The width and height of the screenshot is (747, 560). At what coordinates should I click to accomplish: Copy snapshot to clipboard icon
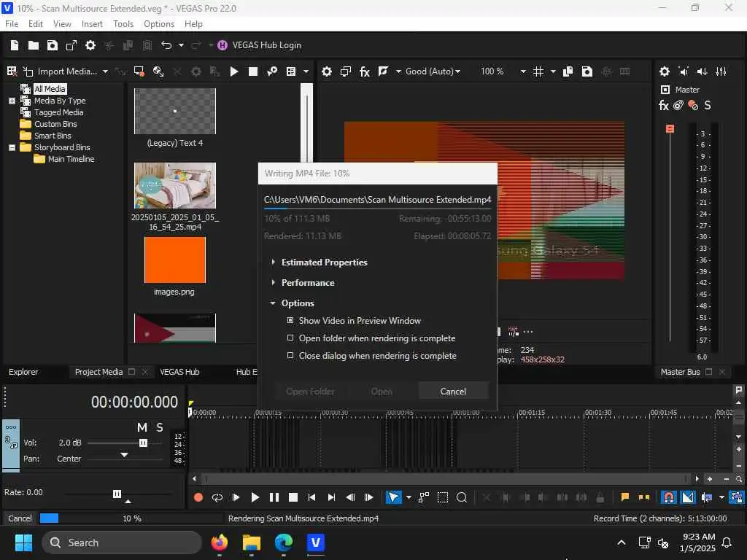tap(568, 71)
